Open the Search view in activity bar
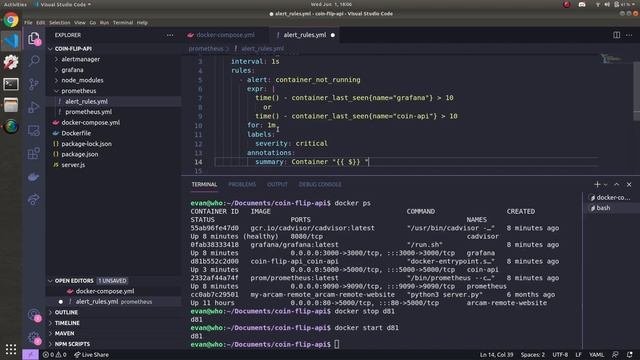This screenshot has width=640, height=360. (34, 61)
